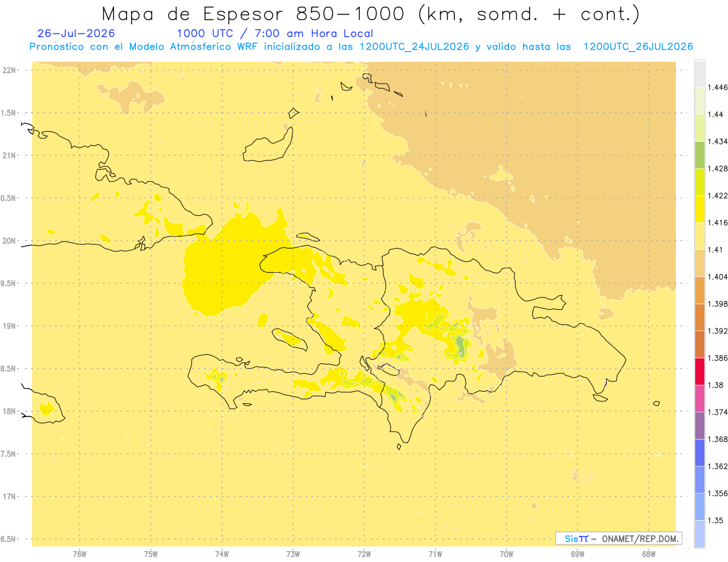
Task: Click the longitude label 75W
Action: pos(151,554)
